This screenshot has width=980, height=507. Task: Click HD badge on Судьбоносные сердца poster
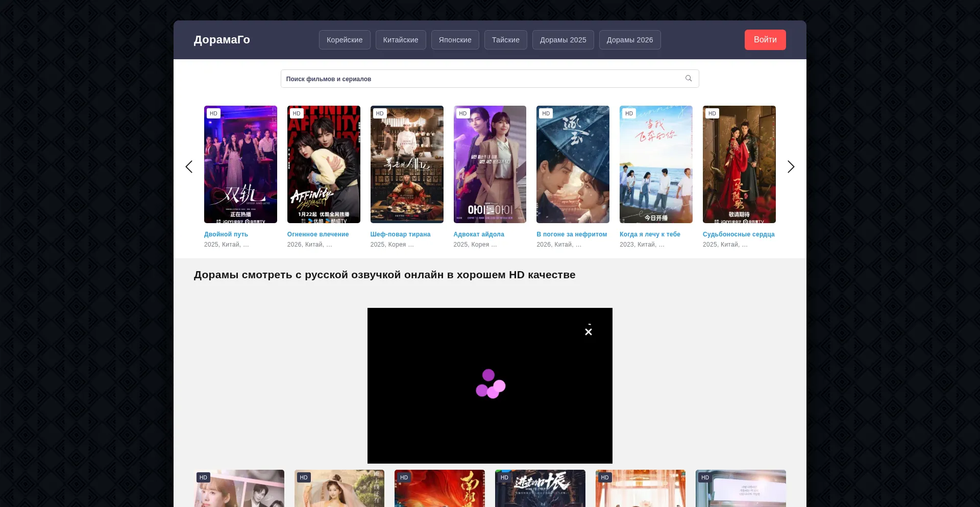(x=712, y=113)
